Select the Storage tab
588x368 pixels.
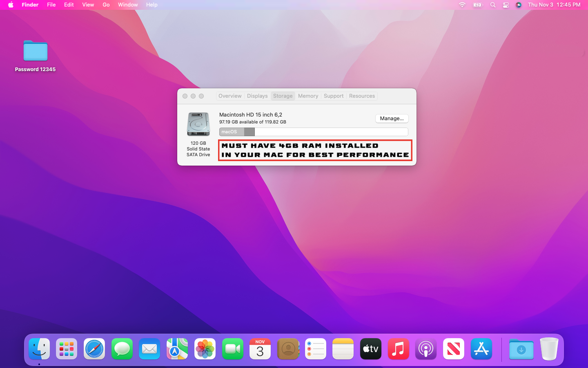283,96
